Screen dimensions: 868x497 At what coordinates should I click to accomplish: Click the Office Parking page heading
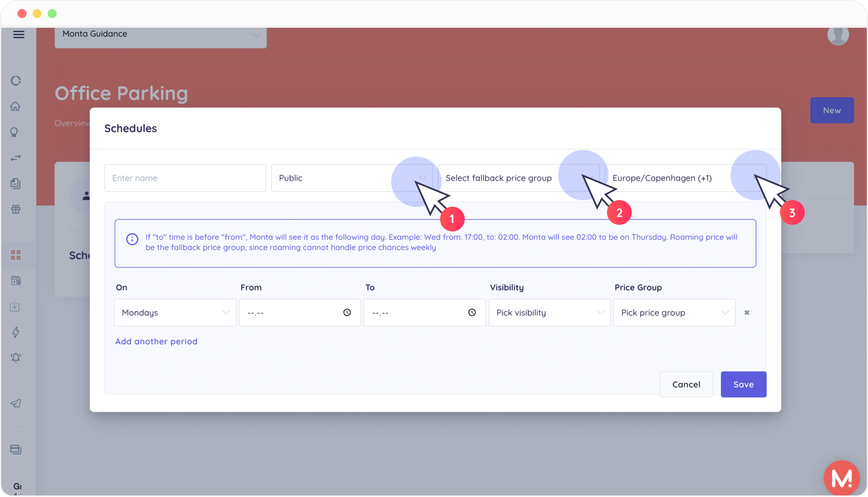[x=121, y=93]
